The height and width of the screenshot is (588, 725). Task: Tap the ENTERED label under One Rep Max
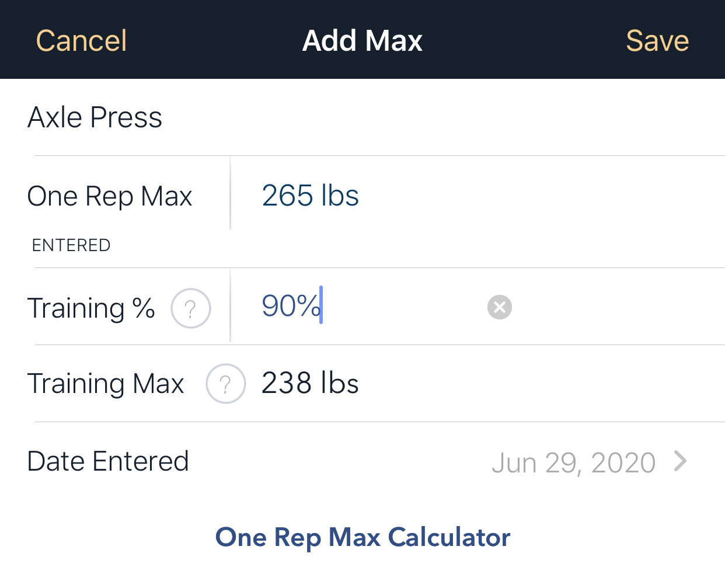pyautogui.click(x=71, y=245)
